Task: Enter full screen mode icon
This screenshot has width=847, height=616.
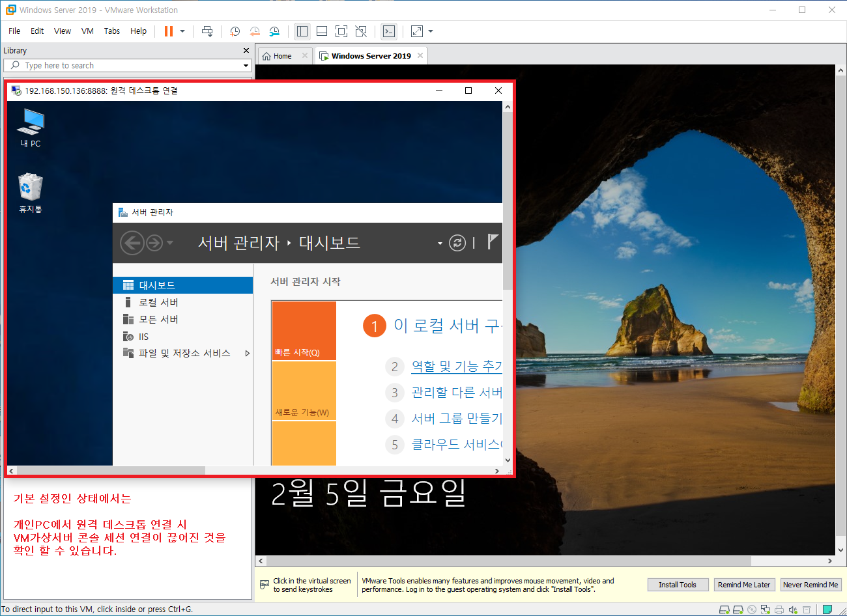Action: tap(341, 31)
